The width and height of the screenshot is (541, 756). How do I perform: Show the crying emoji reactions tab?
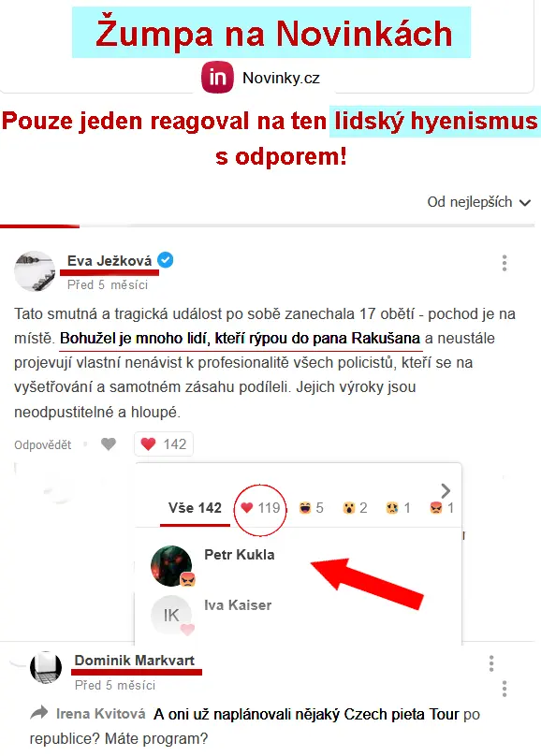click(x=399, y=508)
